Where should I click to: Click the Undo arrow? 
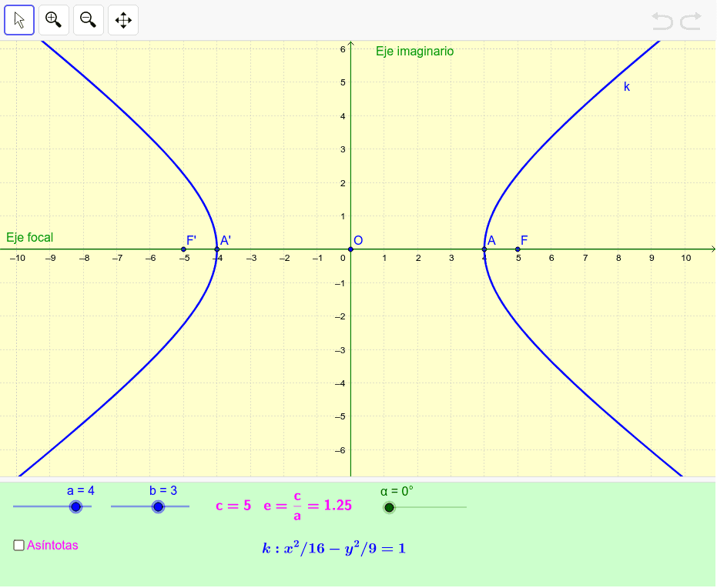[662, 21]
